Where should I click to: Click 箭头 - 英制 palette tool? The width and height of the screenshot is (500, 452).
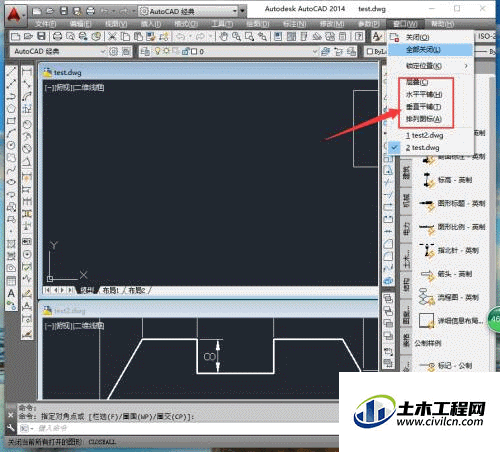(x=445, y=274)
